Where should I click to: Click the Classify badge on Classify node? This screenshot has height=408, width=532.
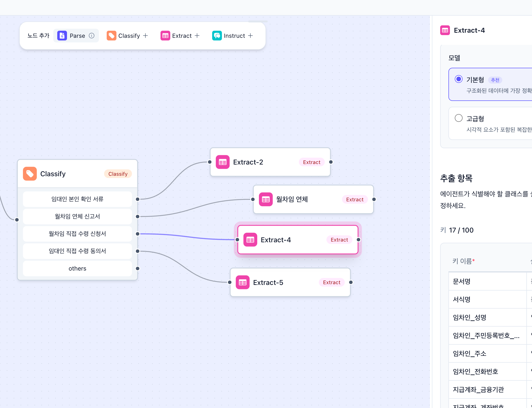click(x=118, y=174)
